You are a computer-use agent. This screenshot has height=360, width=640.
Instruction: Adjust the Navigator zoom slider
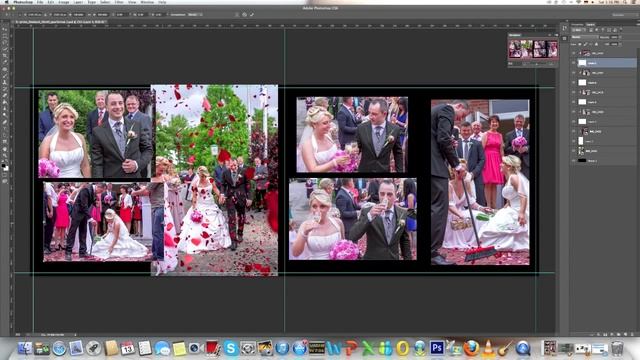[x=536, y=64]
